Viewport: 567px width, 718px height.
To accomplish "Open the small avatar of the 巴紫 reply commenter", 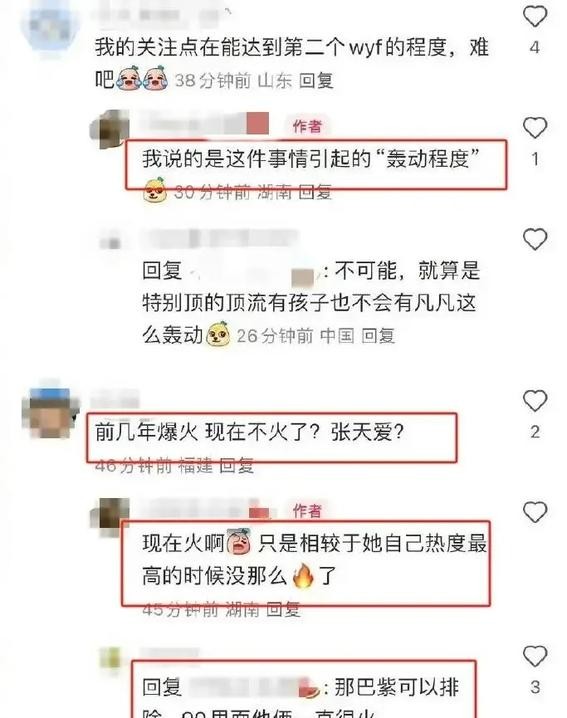I will coord(110,658).
